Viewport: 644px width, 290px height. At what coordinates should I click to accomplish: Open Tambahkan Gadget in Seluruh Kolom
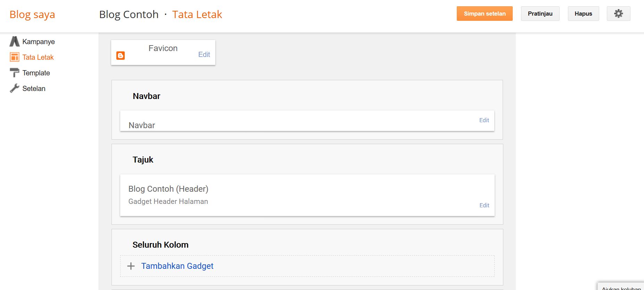177,266
